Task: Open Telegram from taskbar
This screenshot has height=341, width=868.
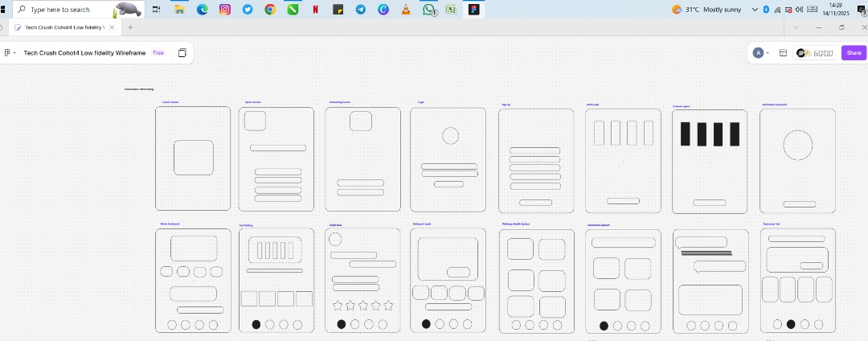Action: (x=360, y=10)
